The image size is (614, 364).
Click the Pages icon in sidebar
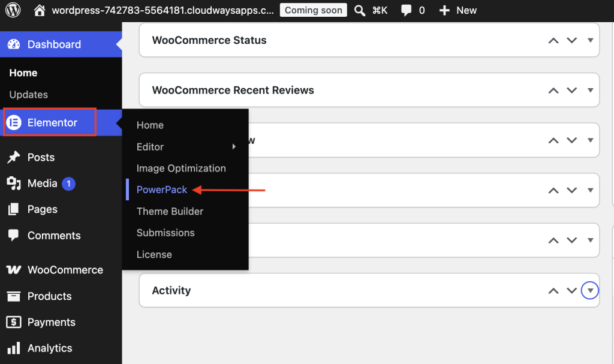click(x=14, y=209)
